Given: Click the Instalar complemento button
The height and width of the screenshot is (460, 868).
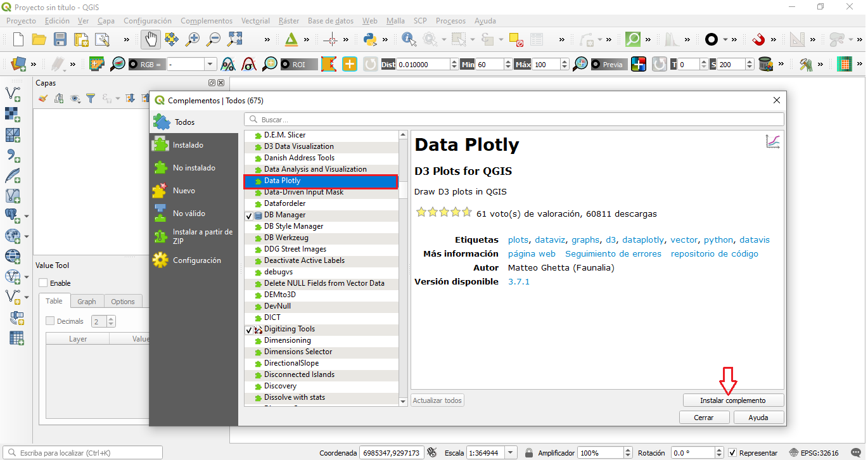Looking at the screenshot, I should pos(733,400).
